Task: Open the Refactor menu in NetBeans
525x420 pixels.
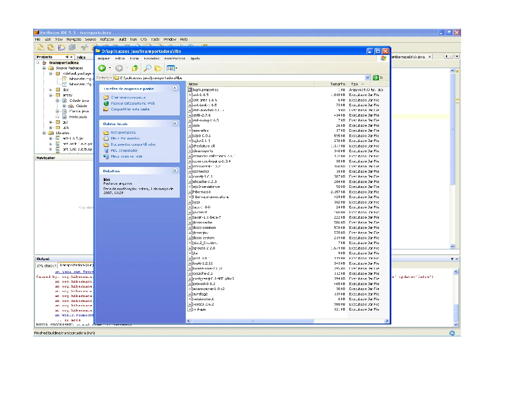Action: click(x=107, y=39)
